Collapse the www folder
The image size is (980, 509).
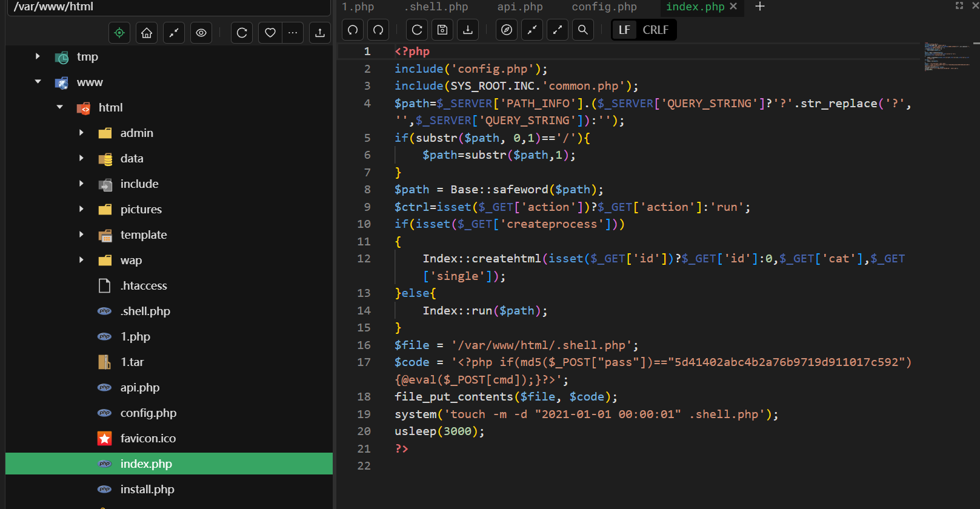(x=38, y=82)
